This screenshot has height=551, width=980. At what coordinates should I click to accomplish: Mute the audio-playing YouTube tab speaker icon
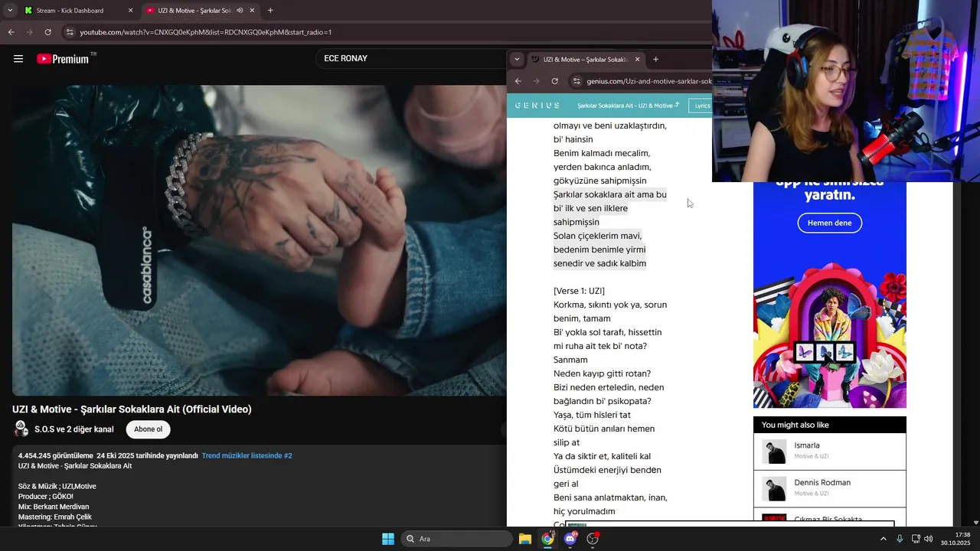tap(240, 11)
